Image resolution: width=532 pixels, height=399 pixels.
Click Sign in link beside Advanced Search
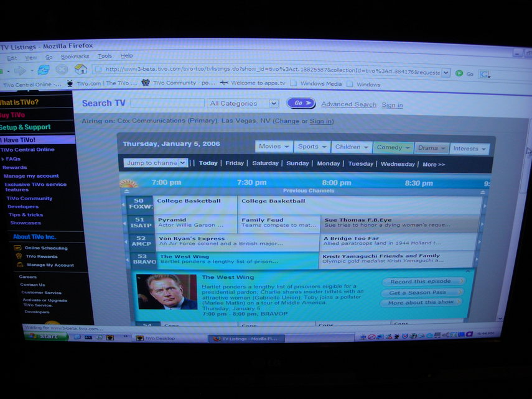tap(392, 105)
